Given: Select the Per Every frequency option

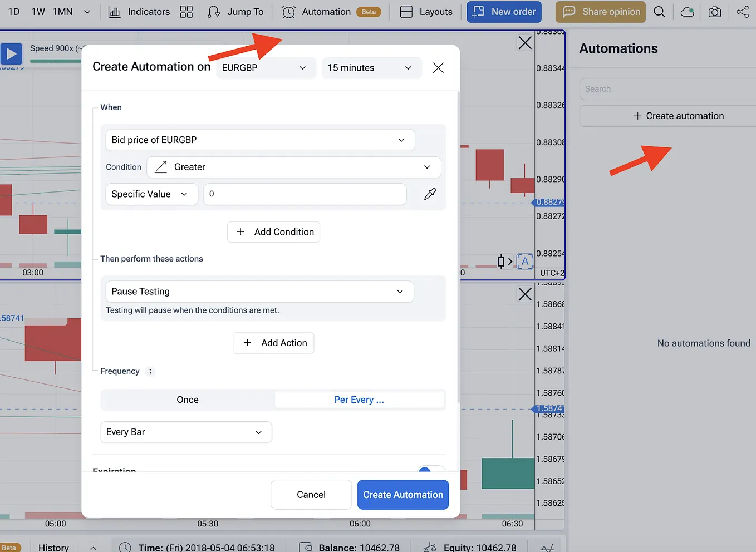Looking at the screenshot, I should (x=359, y=399).
